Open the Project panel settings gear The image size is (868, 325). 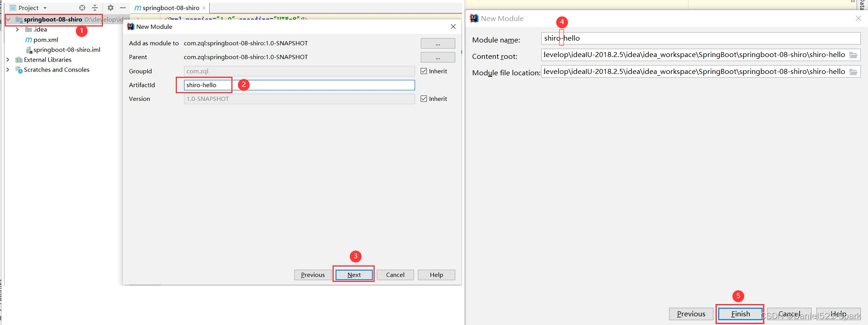110,8
